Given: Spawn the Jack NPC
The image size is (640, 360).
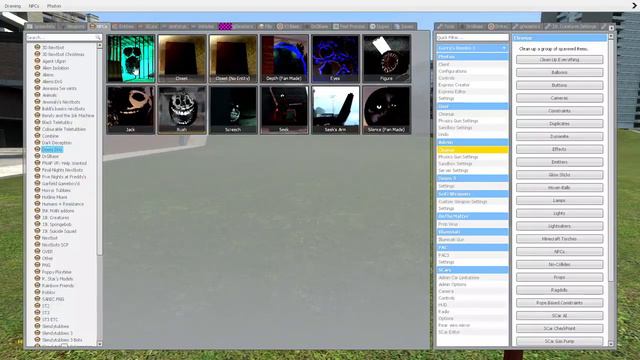Looking at the screenshot, I should pos(131,110).
